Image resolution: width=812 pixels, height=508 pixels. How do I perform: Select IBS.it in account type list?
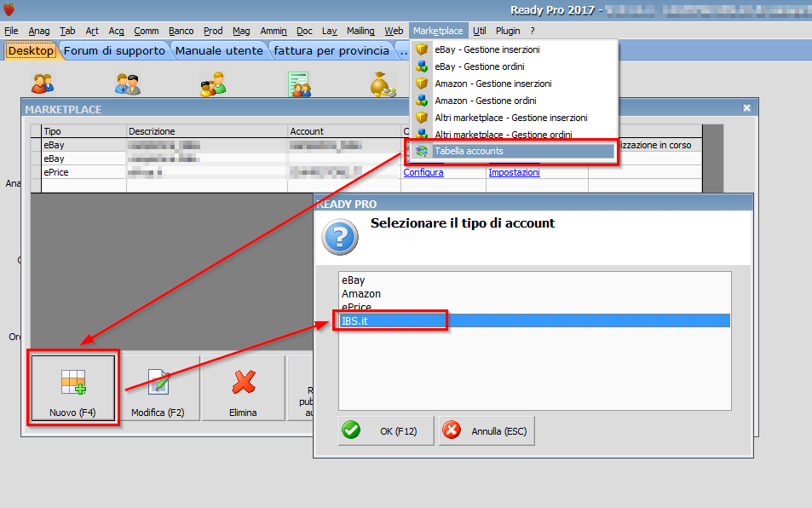coord(534,320)
